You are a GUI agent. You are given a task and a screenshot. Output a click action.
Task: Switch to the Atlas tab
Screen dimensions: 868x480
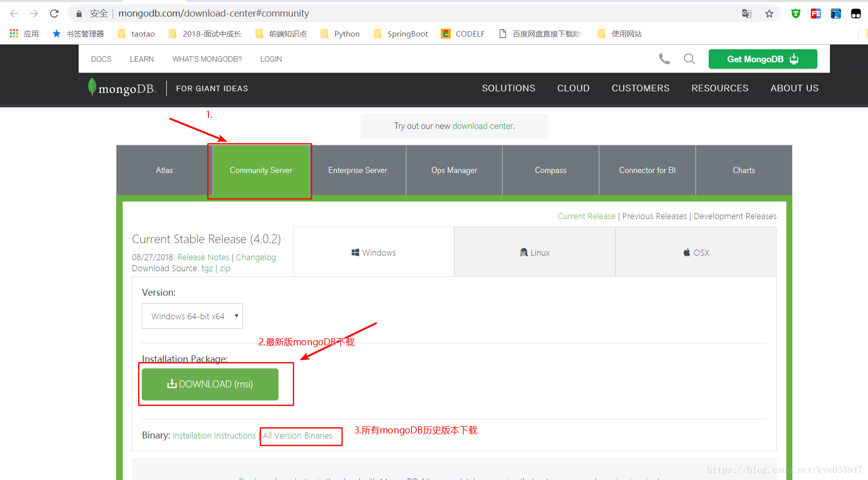pyautogui.click(x=164, y=170)
